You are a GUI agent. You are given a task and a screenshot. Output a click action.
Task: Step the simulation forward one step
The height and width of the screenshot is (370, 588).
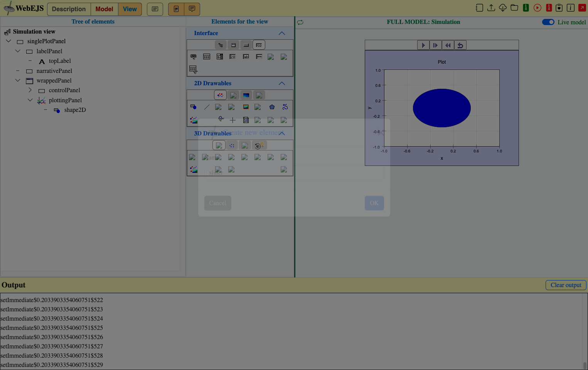tap(436, 45)
